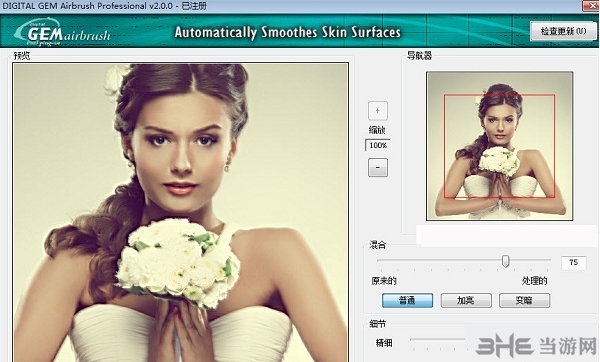Click the GEM airbrush logo
Screen dimensions: 600x362
(63, 33)
